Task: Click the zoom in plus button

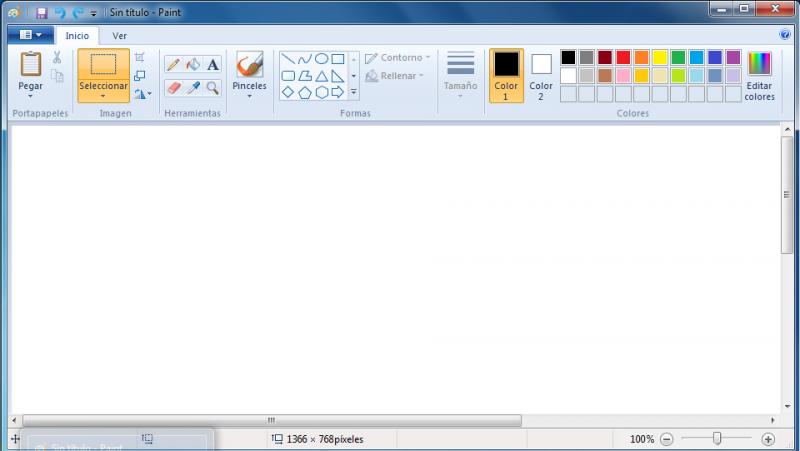Action: click(x=768, y=439)
